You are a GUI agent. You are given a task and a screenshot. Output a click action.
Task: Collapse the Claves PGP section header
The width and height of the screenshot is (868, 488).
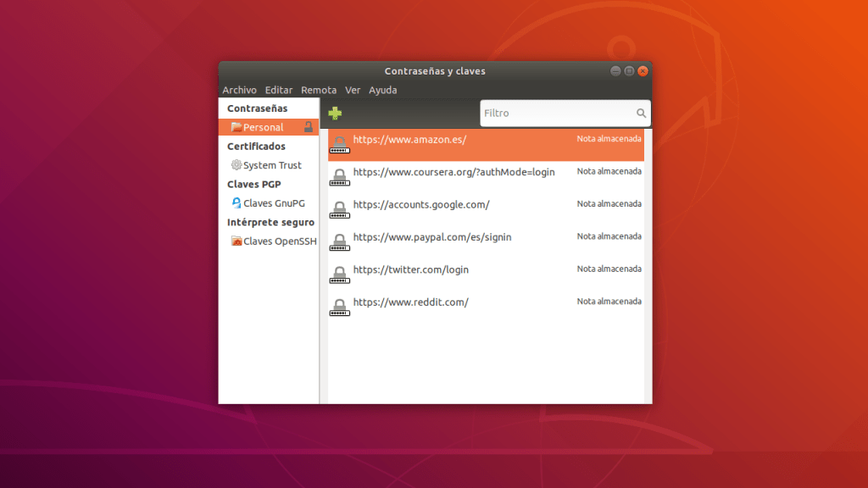(x=253, y=184)
